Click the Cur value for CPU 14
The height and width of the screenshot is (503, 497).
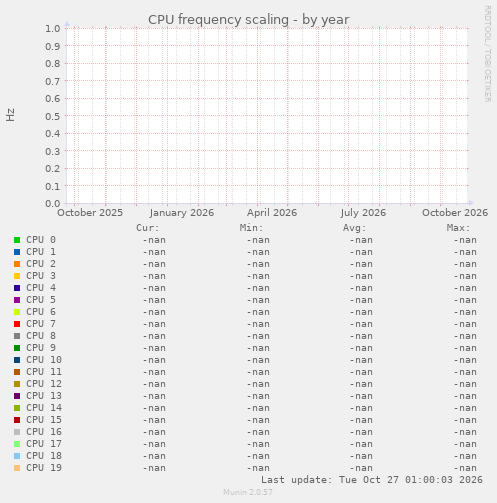tap(154, 408)
